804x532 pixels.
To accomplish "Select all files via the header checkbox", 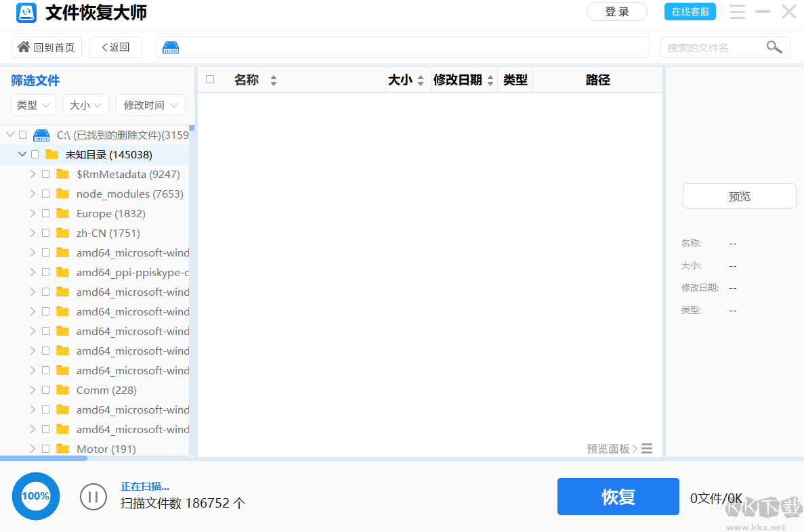I will coord(210,79).
